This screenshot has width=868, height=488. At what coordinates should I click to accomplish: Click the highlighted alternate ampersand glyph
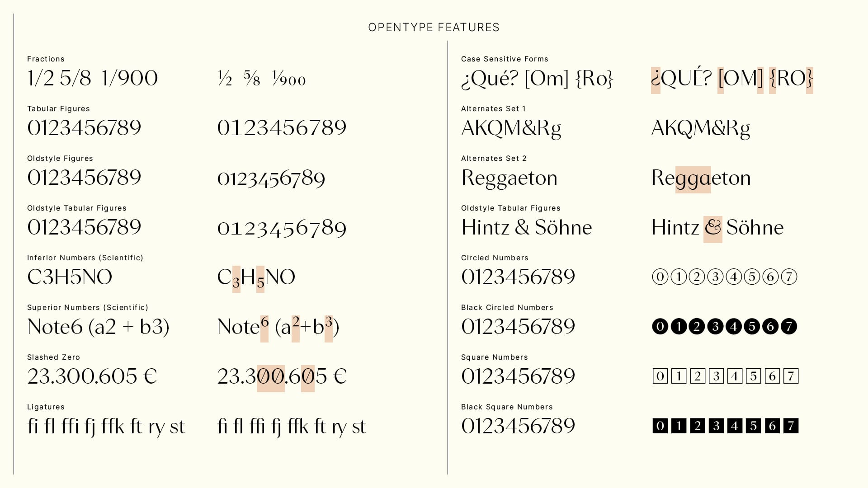click(713, 230)
